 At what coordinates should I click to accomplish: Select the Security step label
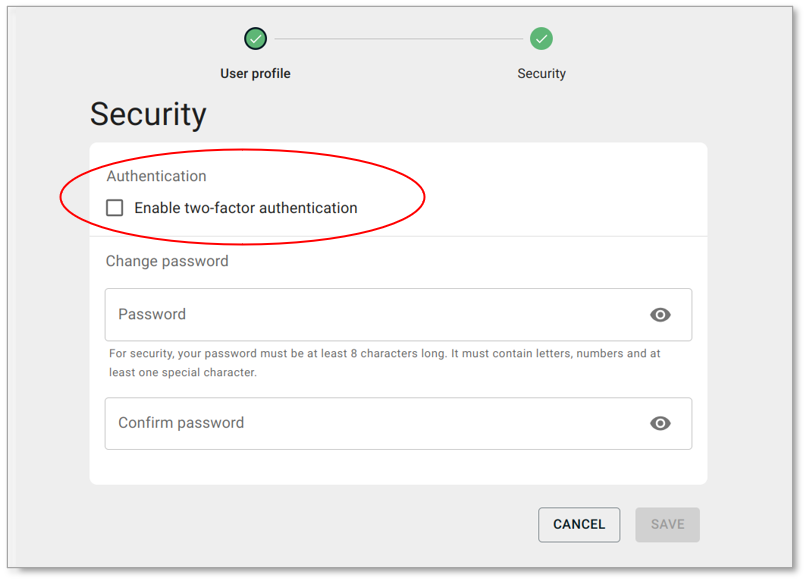pyautogui.click(x=541, y=73)
